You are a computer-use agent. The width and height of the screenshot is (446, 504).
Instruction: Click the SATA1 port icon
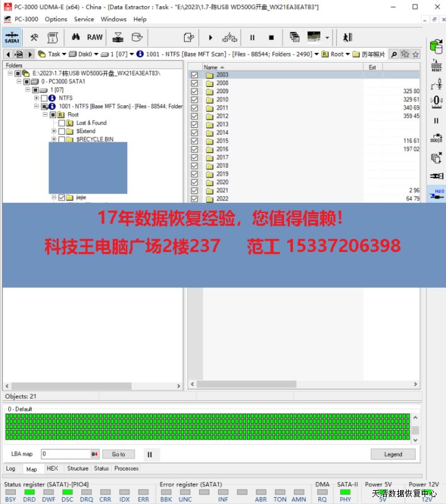pos(12,37)
